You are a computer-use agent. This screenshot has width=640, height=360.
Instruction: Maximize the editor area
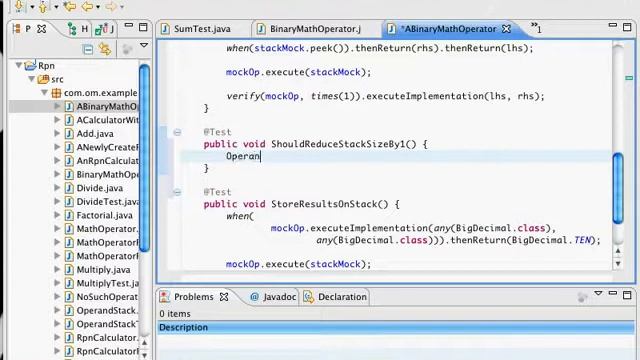[x=627, y=27]
